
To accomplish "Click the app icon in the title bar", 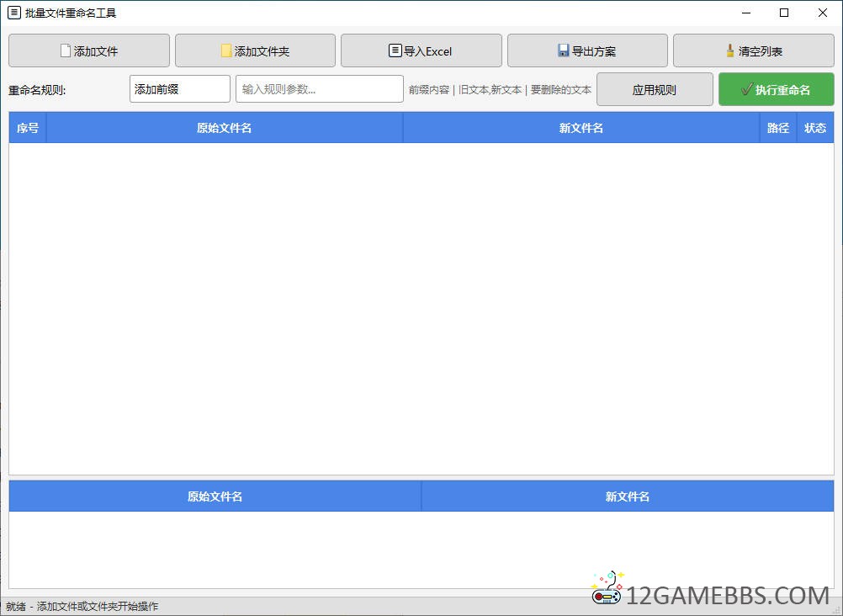I will click(x=14, y=13).
